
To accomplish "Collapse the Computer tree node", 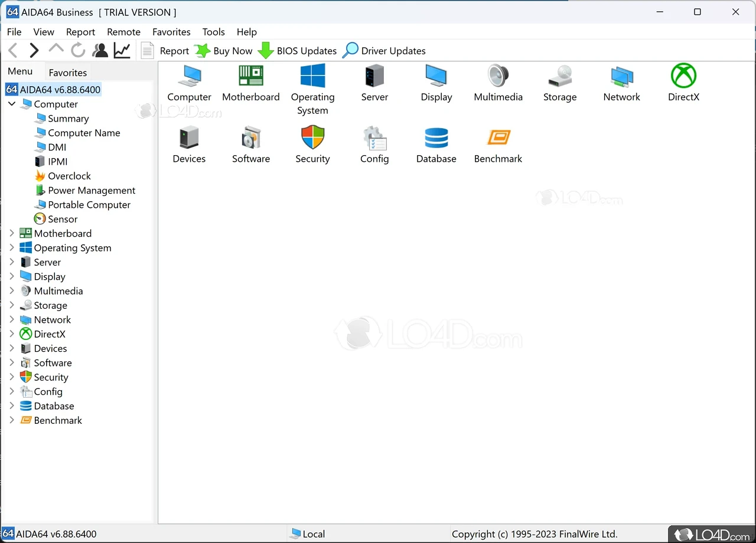I will pos(12,104).
